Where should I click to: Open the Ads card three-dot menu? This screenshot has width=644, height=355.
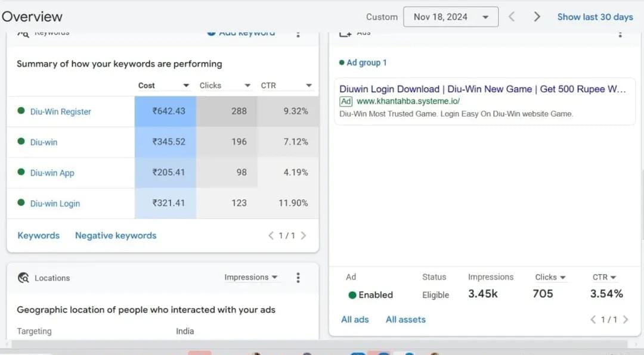(x=620, y=33)
